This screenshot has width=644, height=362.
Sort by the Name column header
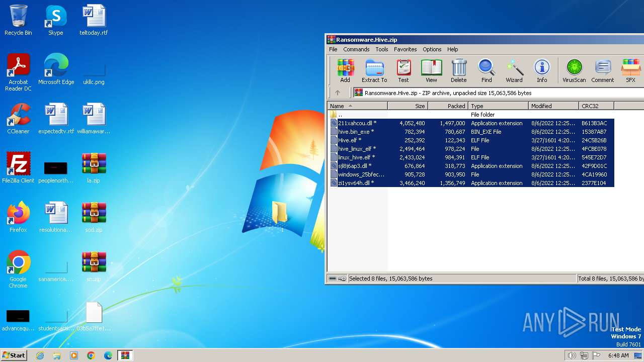357,106
